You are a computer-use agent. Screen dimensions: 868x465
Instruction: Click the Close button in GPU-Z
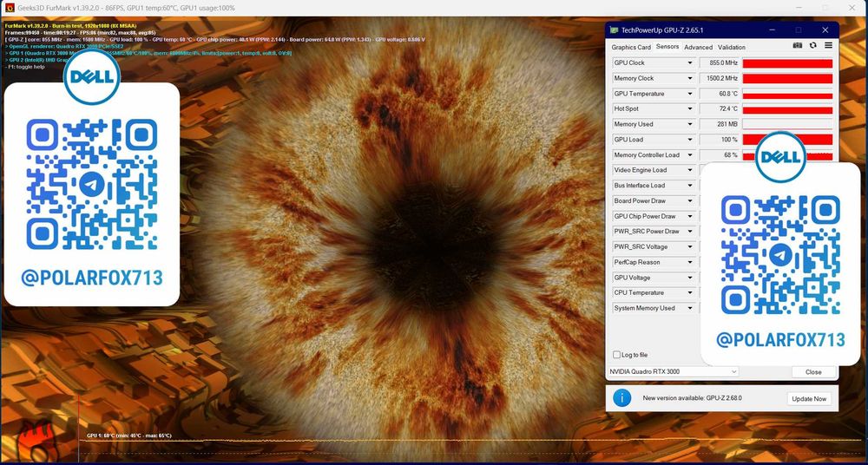[813, 372]
